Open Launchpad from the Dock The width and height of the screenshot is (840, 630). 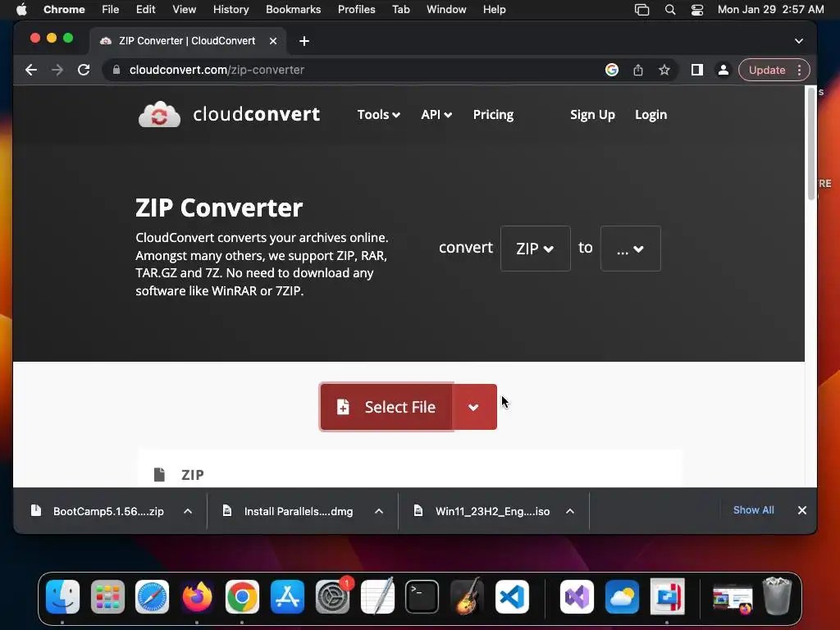(107, 596)
